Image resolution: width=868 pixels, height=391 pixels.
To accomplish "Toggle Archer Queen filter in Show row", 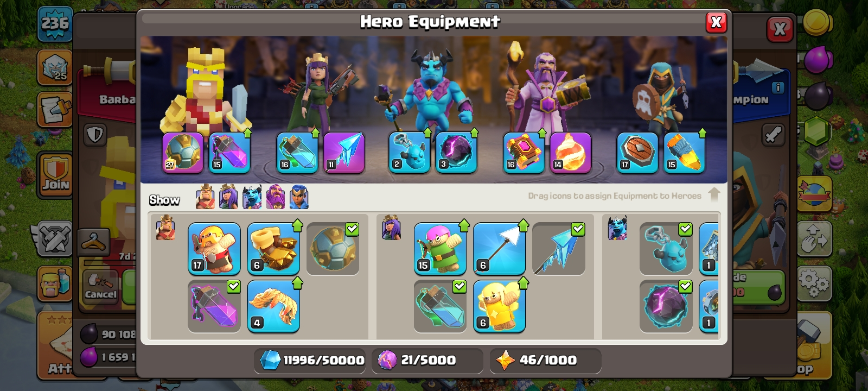I will point(228,197).
